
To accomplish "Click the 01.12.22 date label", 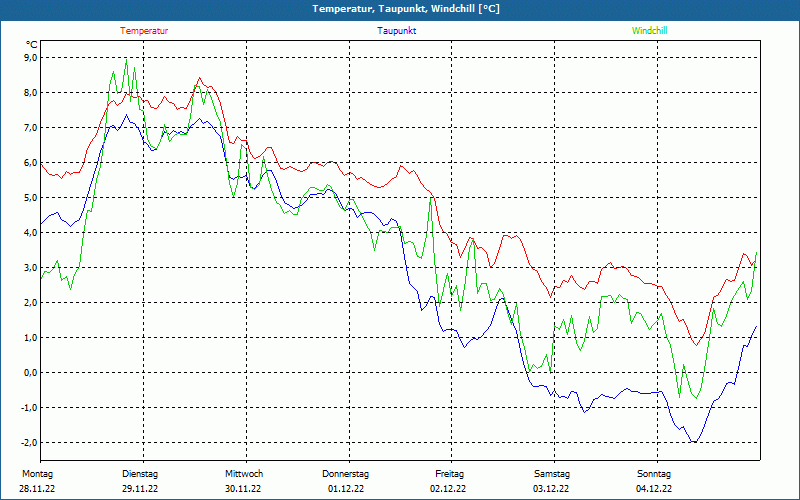I will click(346, 489).
